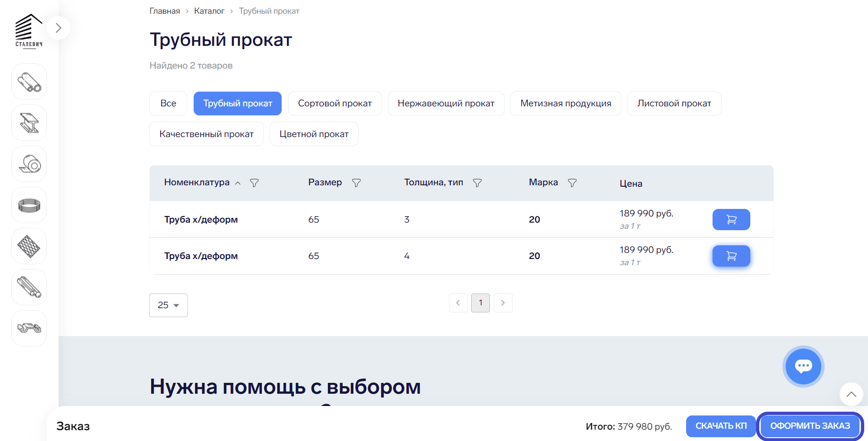This screenshot has height=441, width=868.
Task: Select the Все category tab
Action: (x=168, y=104)
